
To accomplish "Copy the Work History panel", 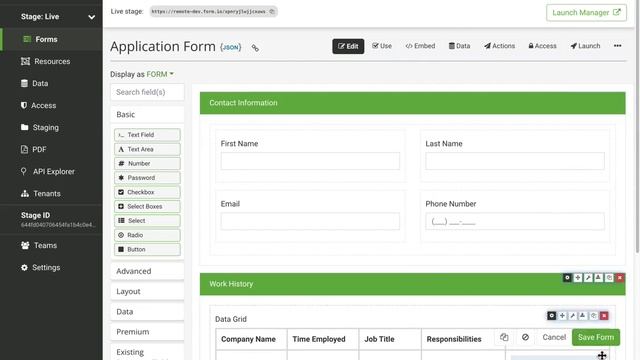I will pyautogui.click(x=609, y=278).
